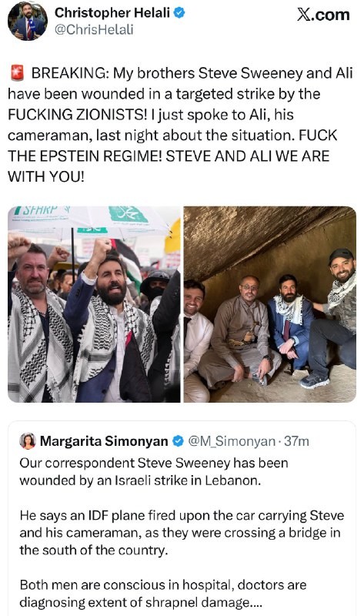Click the red siren emoji before BREAKING
Image resolution: width=364 pixels, height=616 pixels.
pos(17,73)
